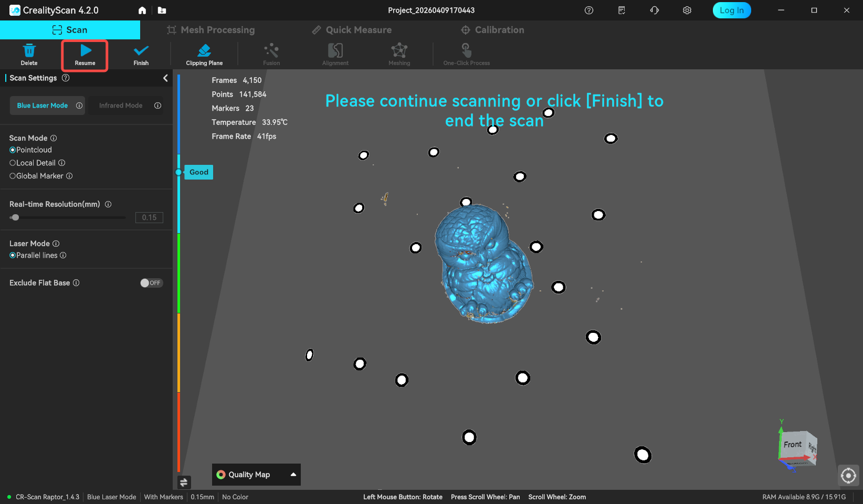
Task: Click the Log In button
Action: [731, 10]
